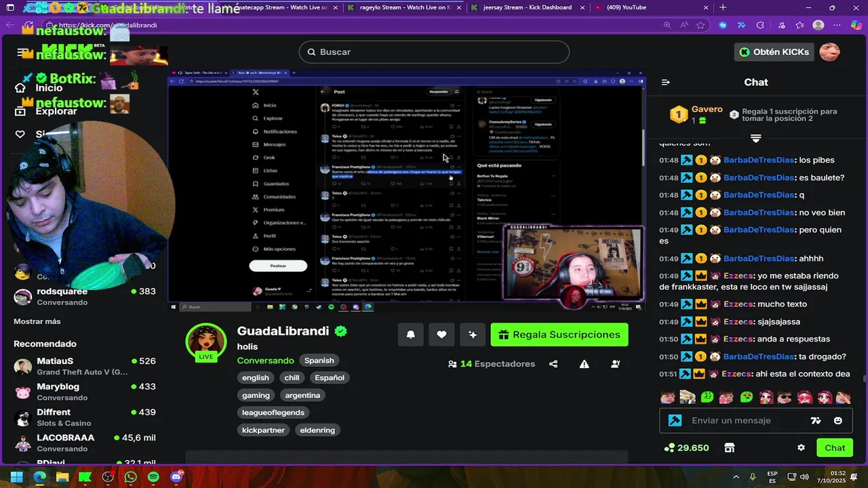Viewport: 868px width, 488px height.
Task: Click the notification bell for GuadaLibrandi
Action: point(410,334)
